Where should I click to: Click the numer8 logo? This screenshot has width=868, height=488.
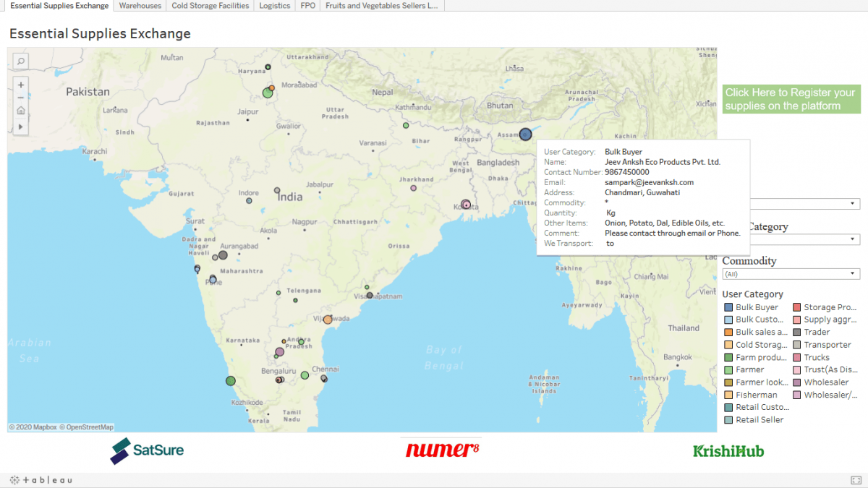coord(442,450)
